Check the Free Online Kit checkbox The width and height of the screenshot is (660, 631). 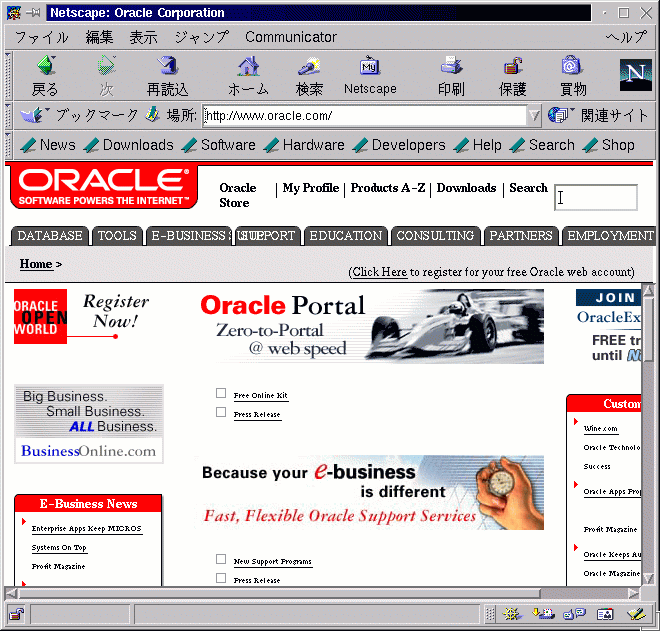click(x=221, y=393)
